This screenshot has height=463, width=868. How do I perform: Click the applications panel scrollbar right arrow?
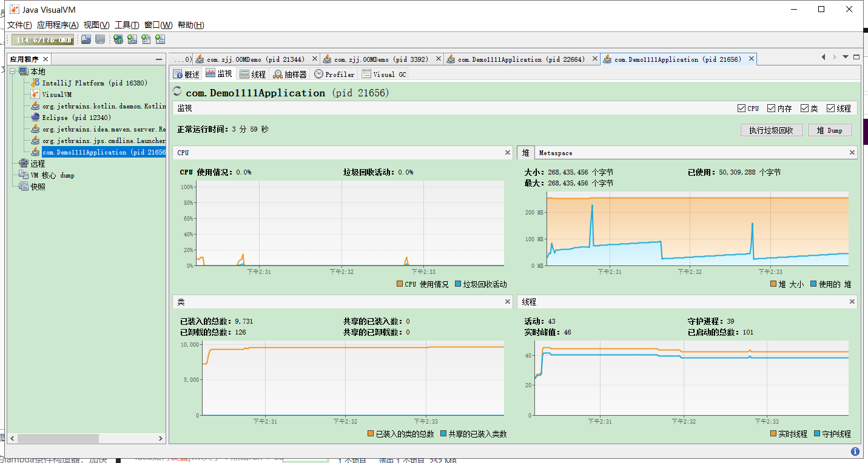(161, 438)
